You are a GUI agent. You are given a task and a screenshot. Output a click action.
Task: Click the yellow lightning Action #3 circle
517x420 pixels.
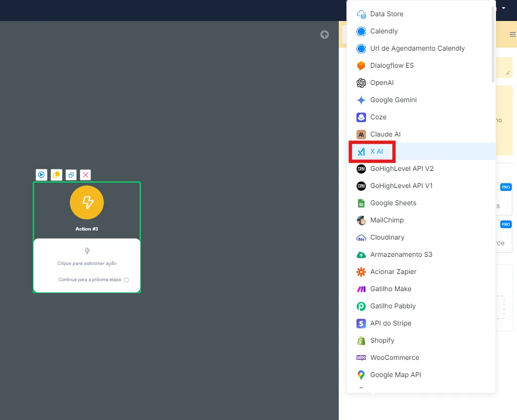[x=86, y=202]
